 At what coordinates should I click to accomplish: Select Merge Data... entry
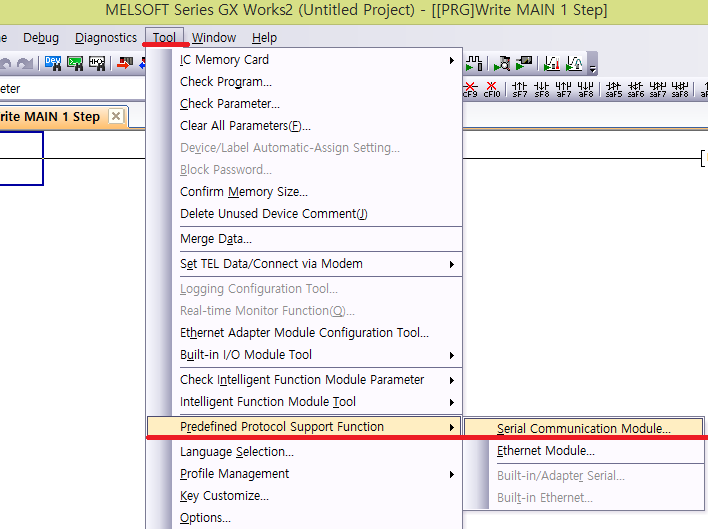[317, 239]
